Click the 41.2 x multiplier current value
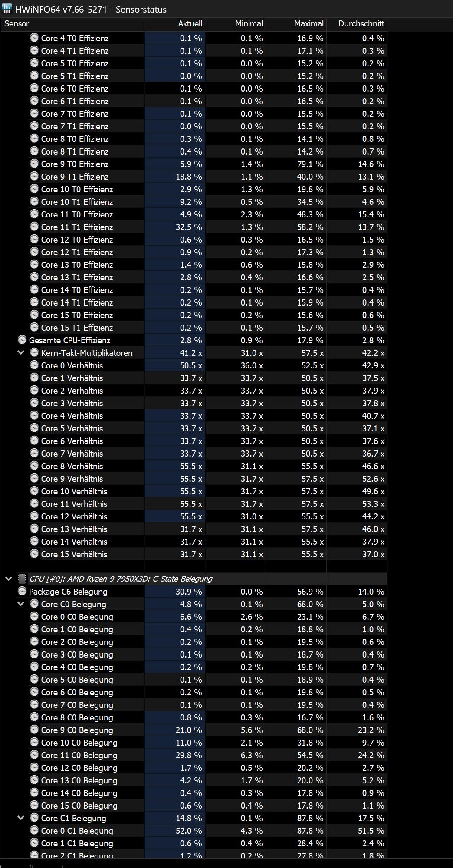This screenshot has width=453, height=868. point(191,353)
